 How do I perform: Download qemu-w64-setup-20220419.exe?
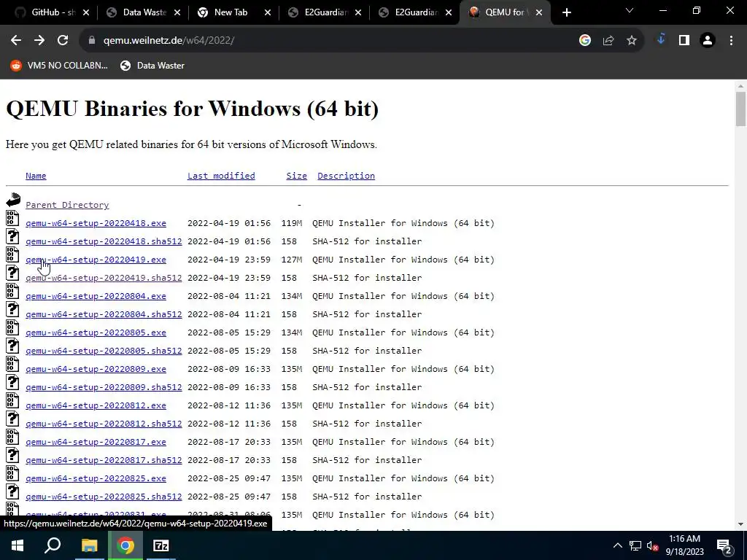[x=96, y=260]
